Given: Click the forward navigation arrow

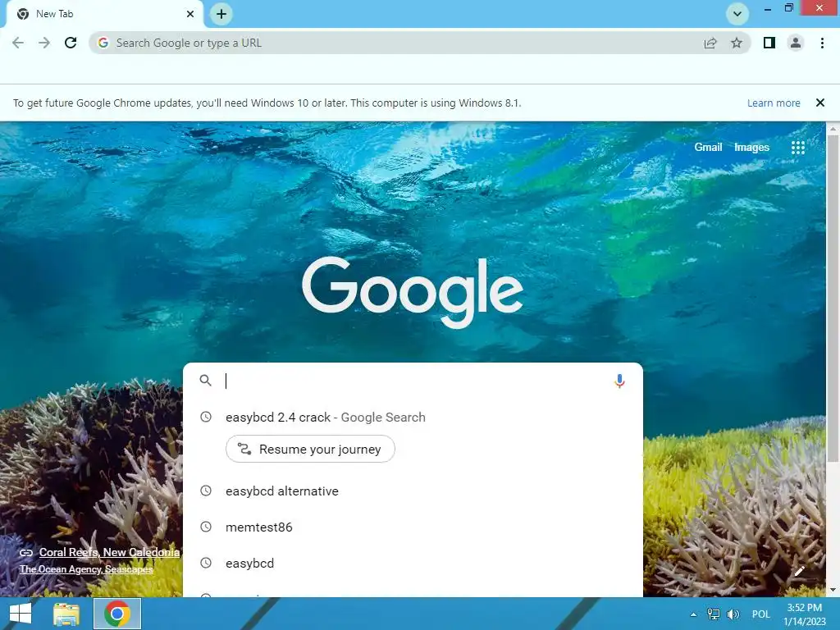Looking at the screenshot, I should 44,43.
